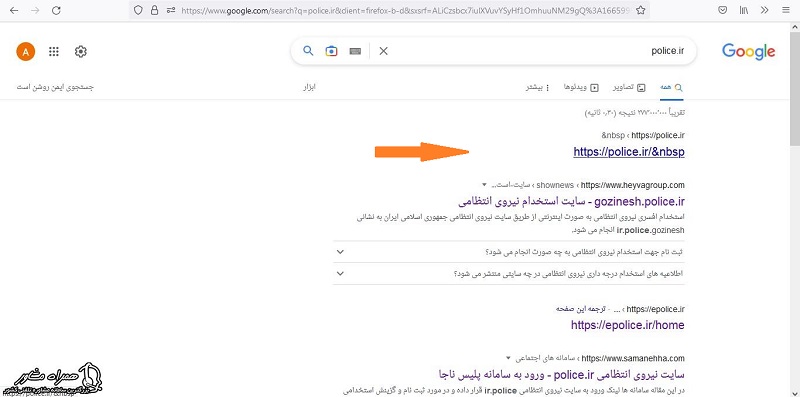
Task: Open the heyvagroup.com result options arrow
Action: click(x=484, y=185)
